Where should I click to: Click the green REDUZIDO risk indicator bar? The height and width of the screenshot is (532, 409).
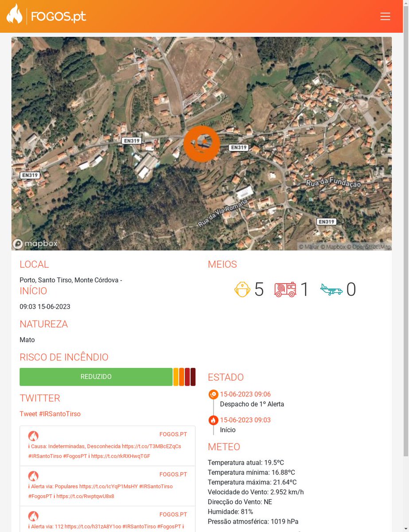pos(95,376)
